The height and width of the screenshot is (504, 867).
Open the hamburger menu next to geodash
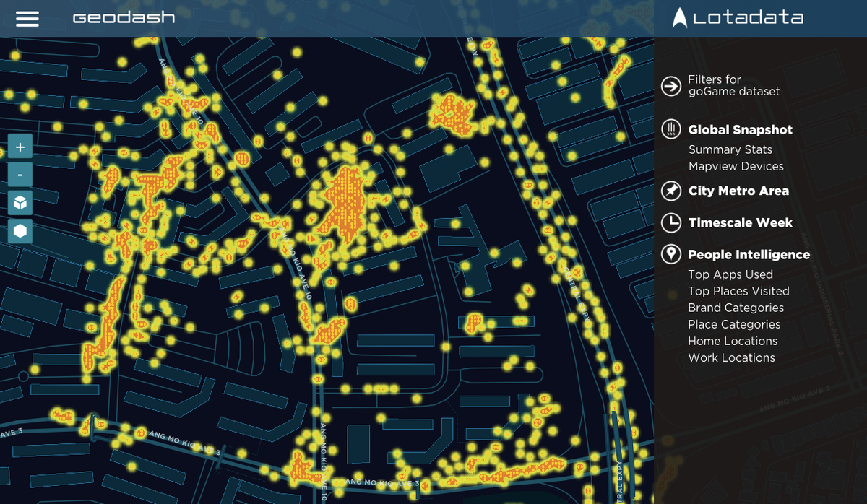(x=27, y=18)
